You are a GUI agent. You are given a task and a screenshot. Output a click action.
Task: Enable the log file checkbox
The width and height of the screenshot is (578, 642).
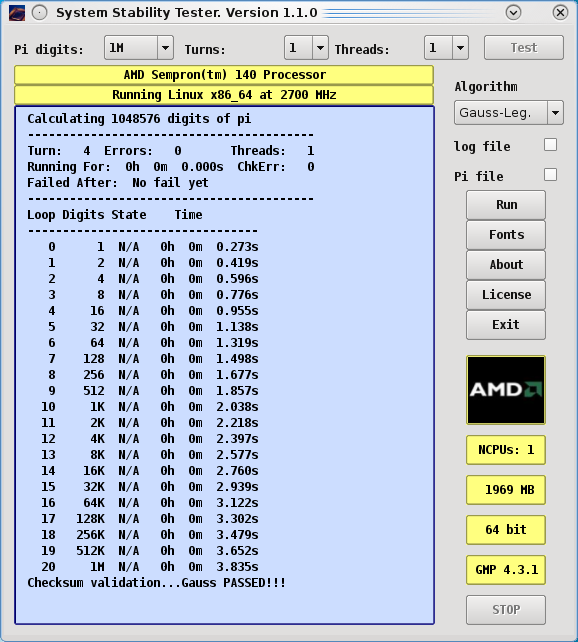pos(551,145)
